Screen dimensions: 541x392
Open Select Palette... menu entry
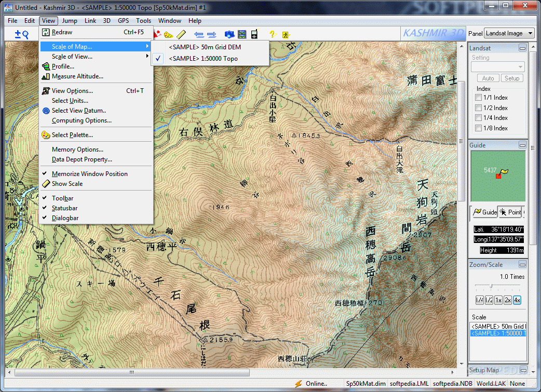97,135
